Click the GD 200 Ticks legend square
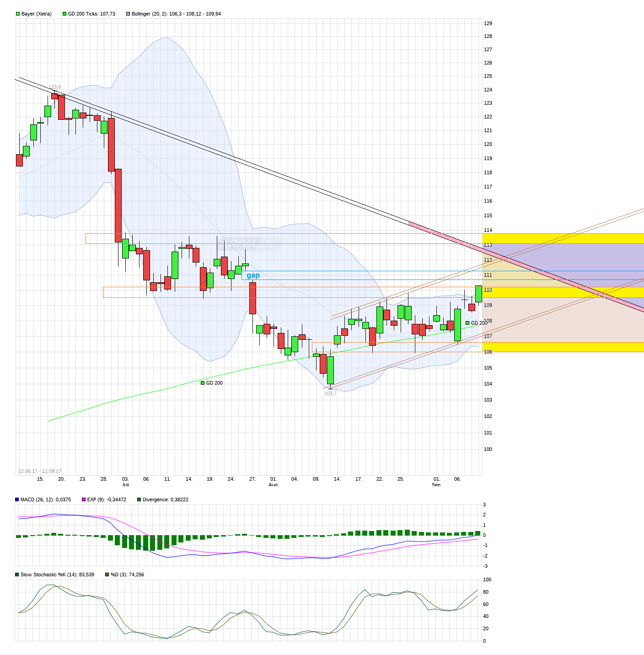Screen dimensions: 644x655 point(64,14)
